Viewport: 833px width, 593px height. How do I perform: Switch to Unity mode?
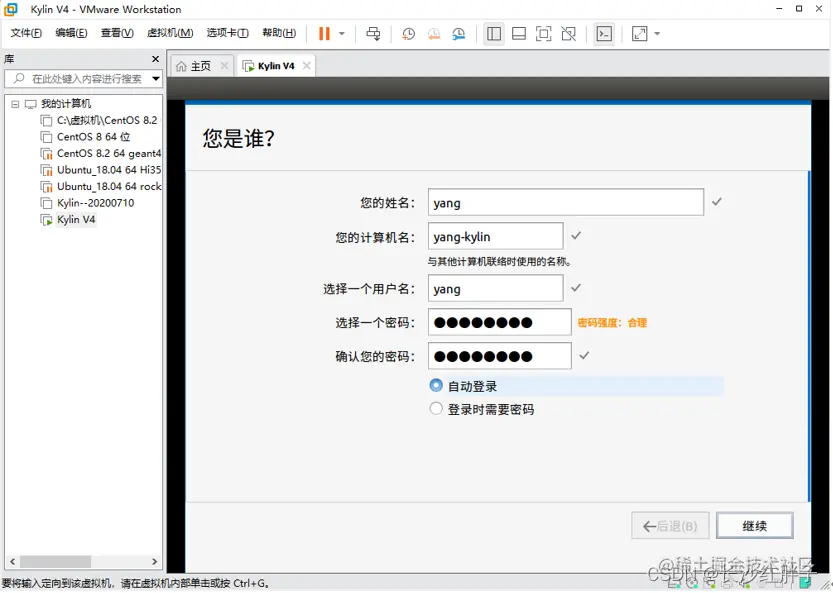pyautogui.click(x=568, y=33)
